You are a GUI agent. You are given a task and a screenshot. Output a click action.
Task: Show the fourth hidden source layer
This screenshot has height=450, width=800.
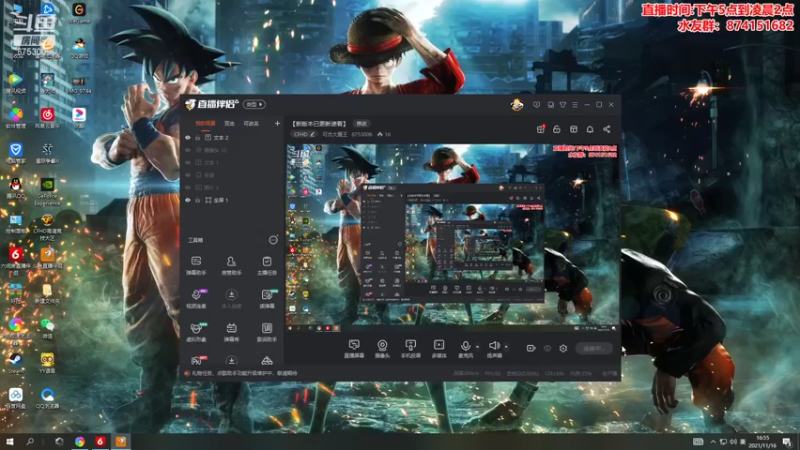(188, 175)
